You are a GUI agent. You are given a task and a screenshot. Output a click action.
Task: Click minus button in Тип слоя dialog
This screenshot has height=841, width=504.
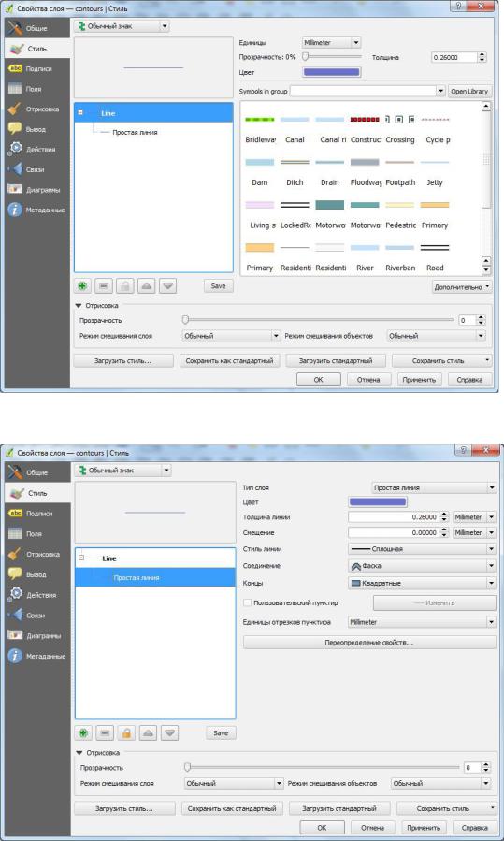[105, 732]
